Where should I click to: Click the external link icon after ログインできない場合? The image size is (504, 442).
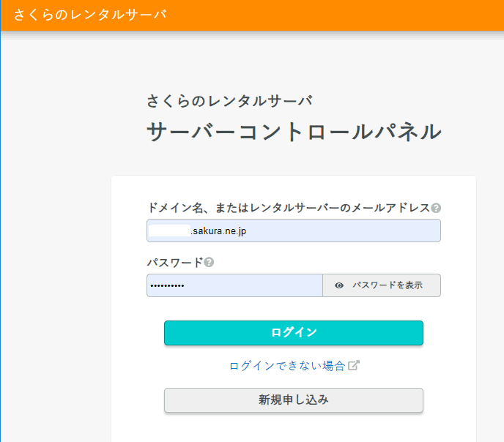(x=353, y=365)
